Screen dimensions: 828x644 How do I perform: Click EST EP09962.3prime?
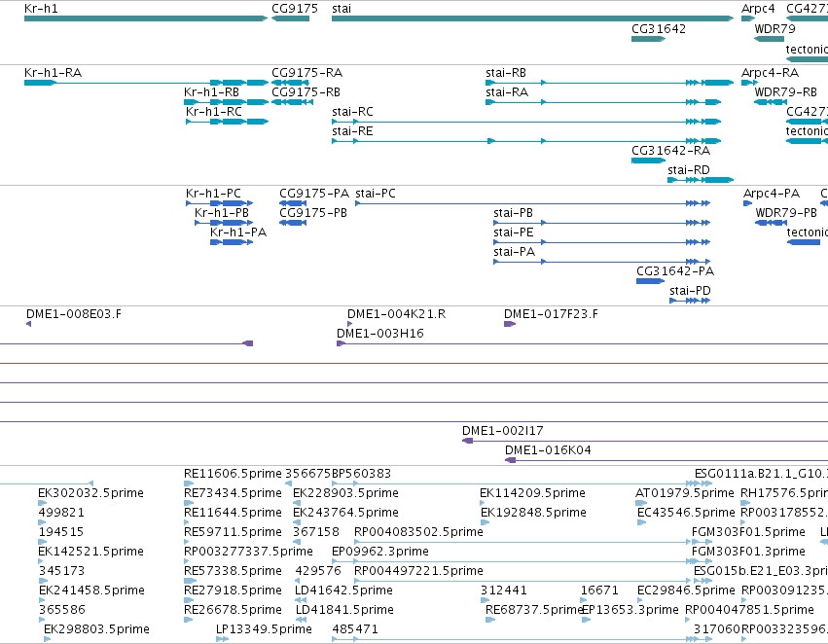point(522,561)
